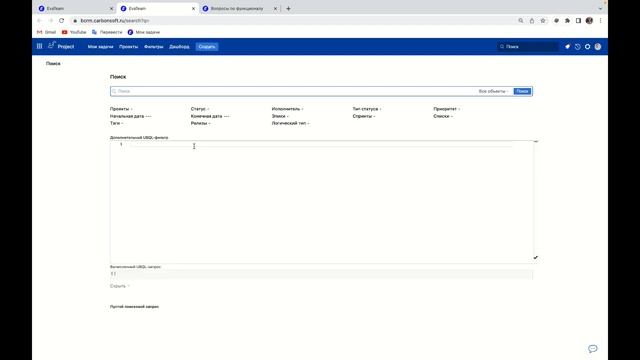Image resolution: width=640 pixels, height=360 pixels.
Task: Open the Проекты filter dropdown
Action: point(121,109)
